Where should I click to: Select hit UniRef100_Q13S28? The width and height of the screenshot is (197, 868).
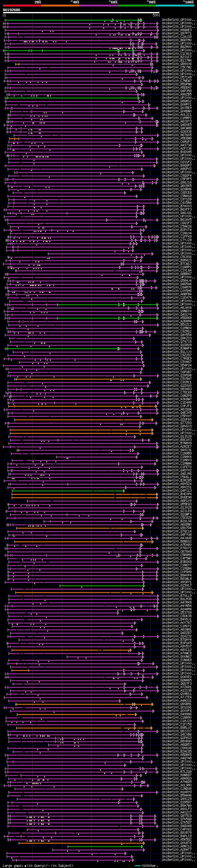point(177,436)
